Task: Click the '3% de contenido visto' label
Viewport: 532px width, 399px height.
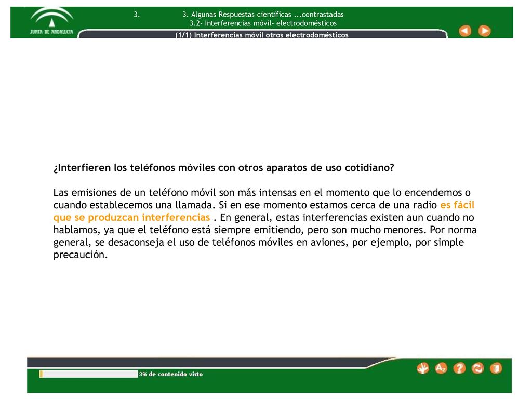Action: click(x=170, y=374)
